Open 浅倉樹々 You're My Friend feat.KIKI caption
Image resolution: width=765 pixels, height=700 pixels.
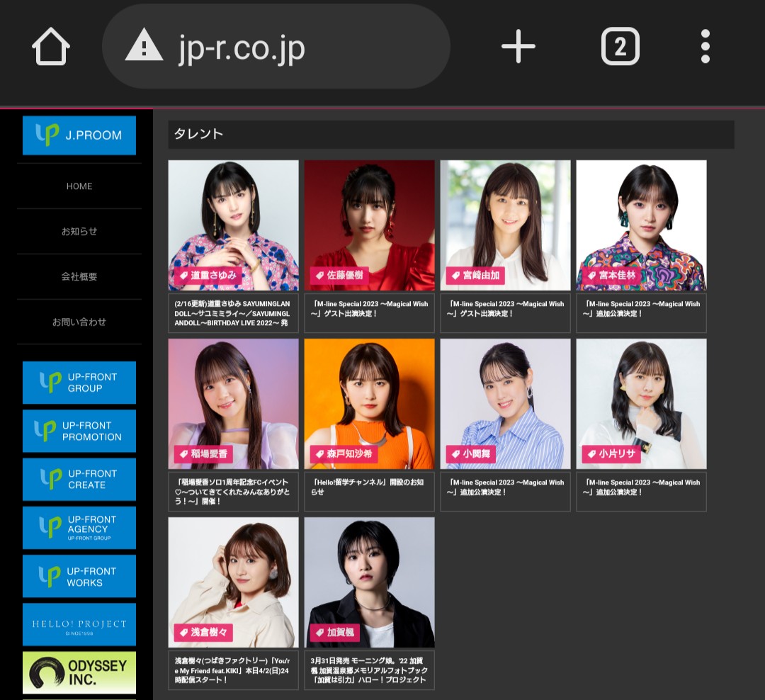click(x=233, y=670)
